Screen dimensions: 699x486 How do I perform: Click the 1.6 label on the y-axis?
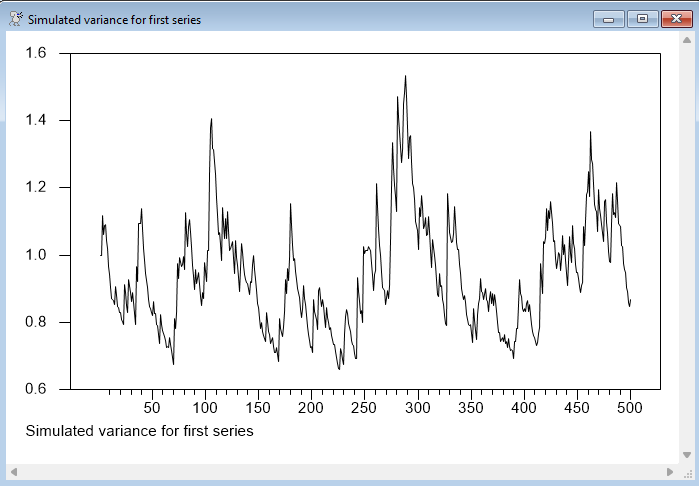(36, 54)
